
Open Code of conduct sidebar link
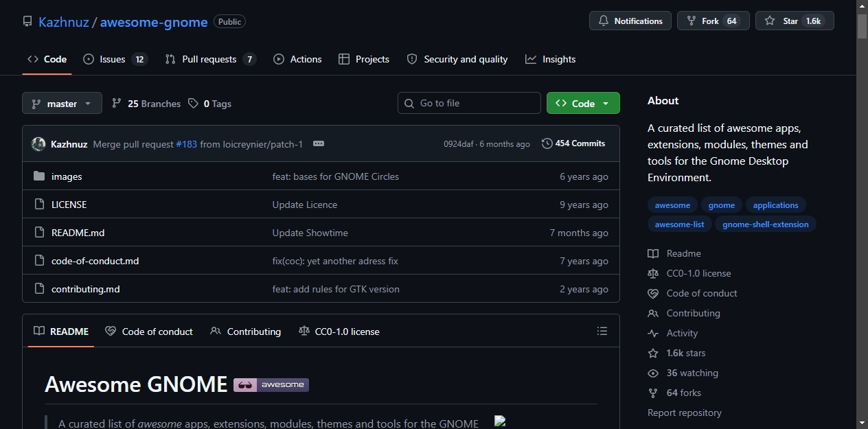tap(692, 293)
